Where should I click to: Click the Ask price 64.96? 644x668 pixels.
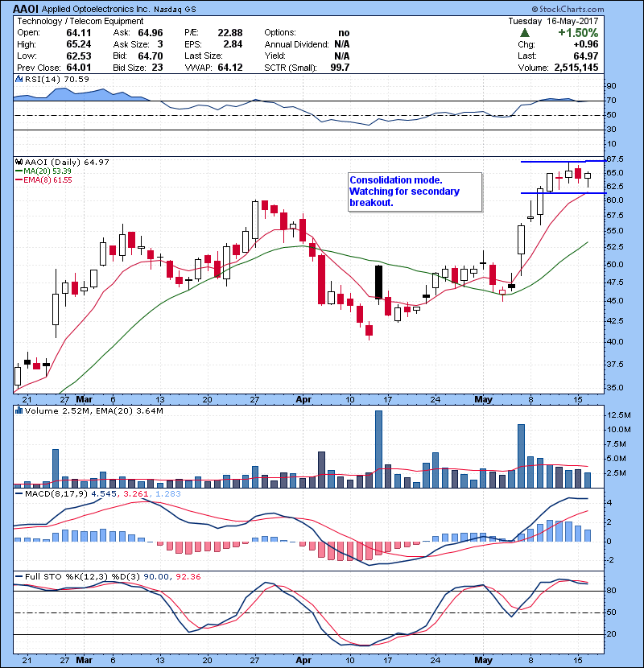[x=150, y=33]
